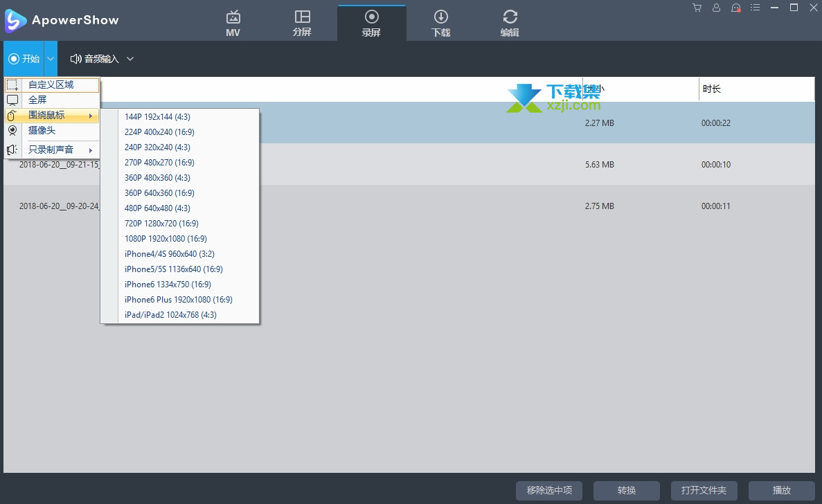822x504 pixels.
Task: Select the 5.63 MB recording row
Action: point(416,165)
